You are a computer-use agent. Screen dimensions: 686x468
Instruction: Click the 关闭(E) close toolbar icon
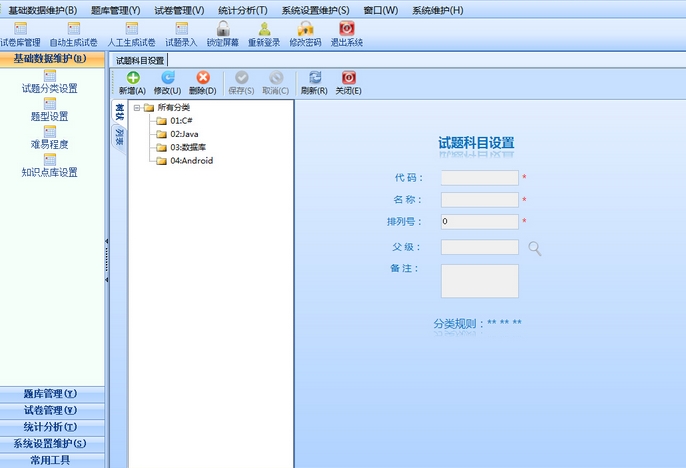click(x=348, y=78)
